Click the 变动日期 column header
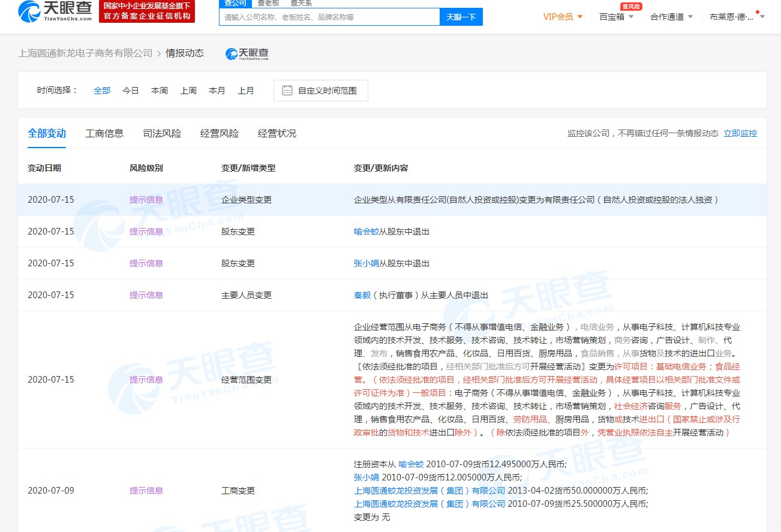Screen dimensions: 781x532 (44, 168)
